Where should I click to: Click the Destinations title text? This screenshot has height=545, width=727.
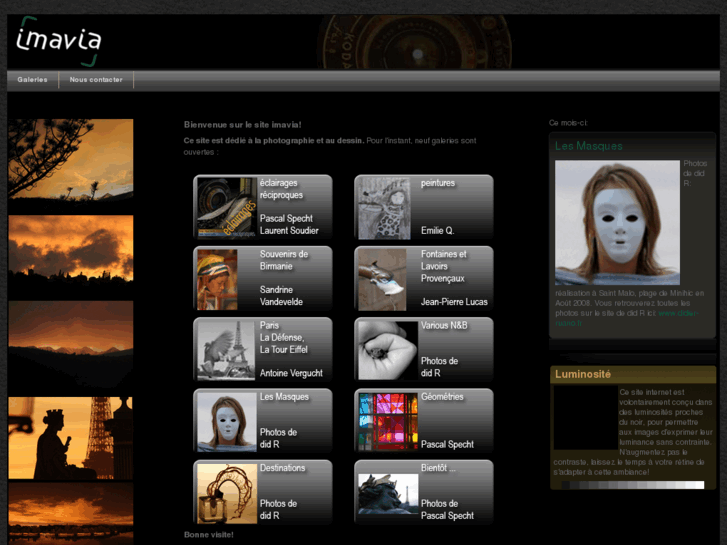[282, 468]
